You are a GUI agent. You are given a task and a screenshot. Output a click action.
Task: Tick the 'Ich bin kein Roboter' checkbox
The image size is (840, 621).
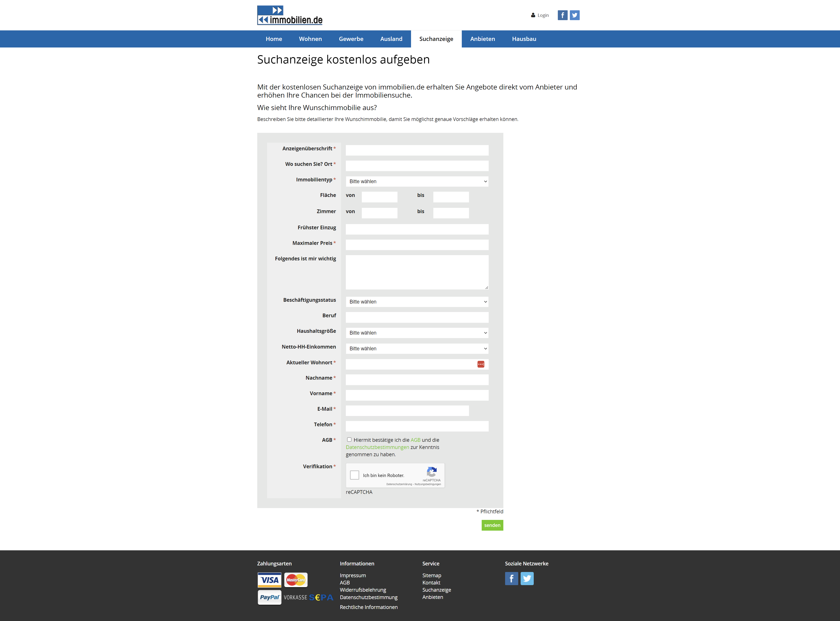click(x=354, y=475)
